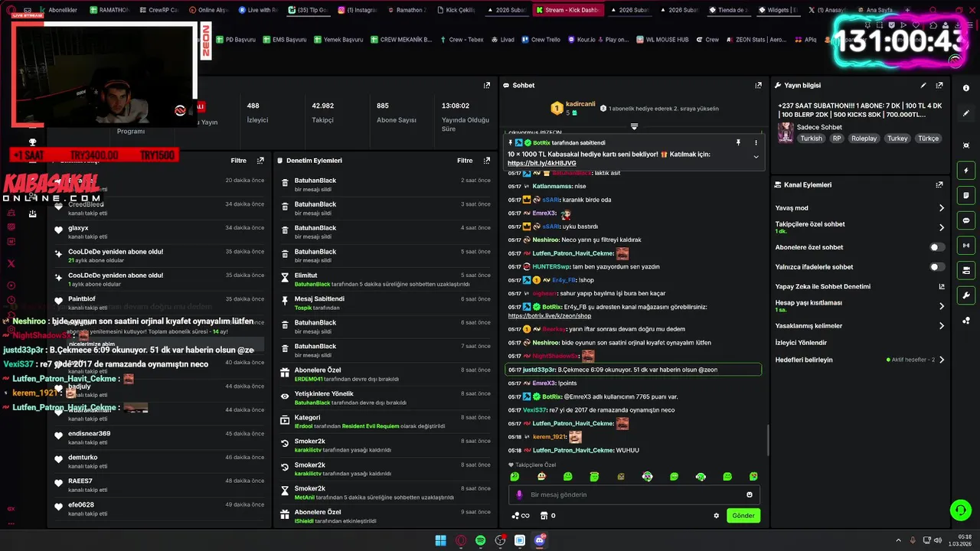Click the Türkçe tag
Image resolution: width=980 pixels, height=551 pixels.
928,139
